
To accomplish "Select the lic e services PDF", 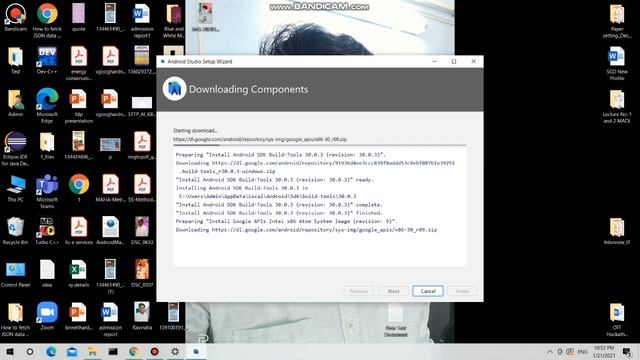I will (x=79, y=231).
